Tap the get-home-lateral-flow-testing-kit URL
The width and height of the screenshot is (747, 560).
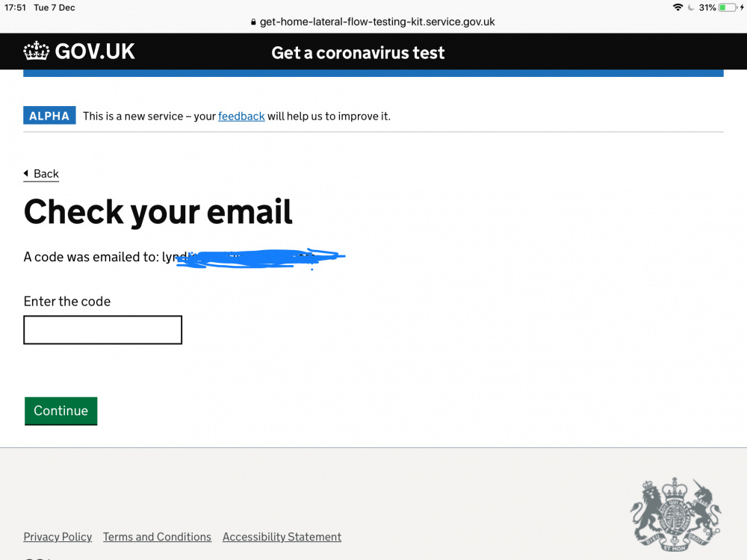[x=377, y=22]
